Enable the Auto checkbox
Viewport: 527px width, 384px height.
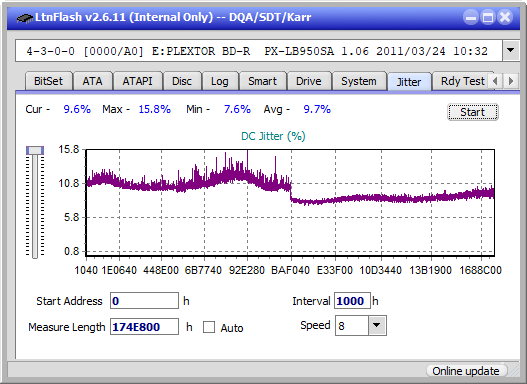click(x=209, y=327)
